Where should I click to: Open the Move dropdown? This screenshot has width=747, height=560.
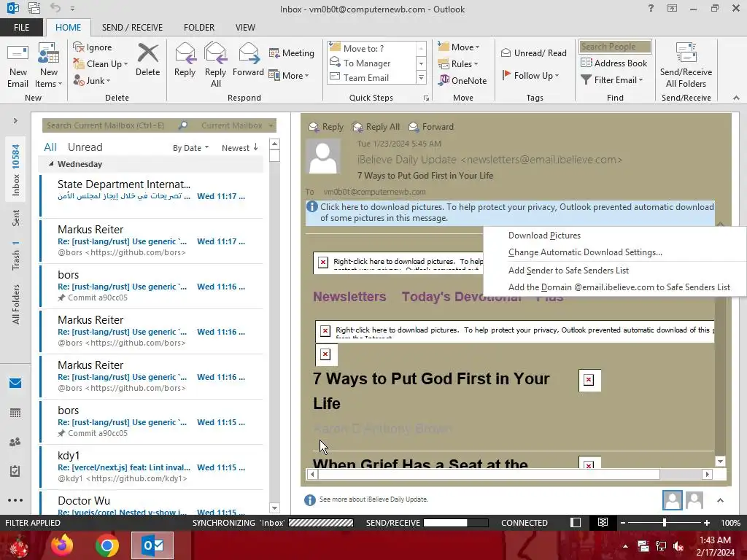pyautogui.click(x=459, y=47)
